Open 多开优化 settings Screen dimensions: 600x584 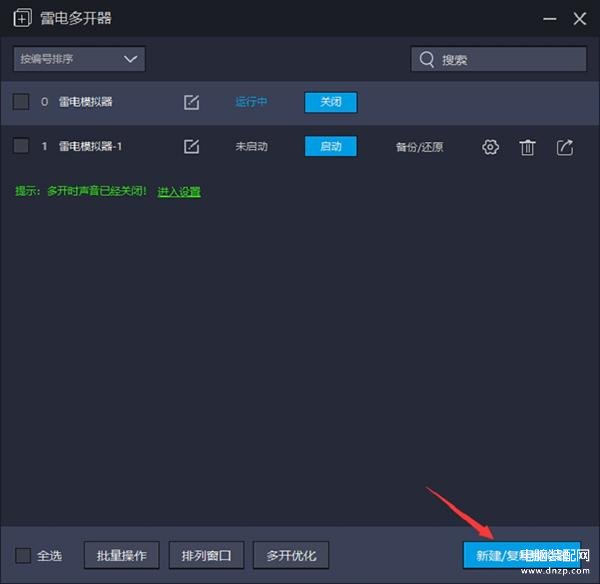click(x=291, y=555)
